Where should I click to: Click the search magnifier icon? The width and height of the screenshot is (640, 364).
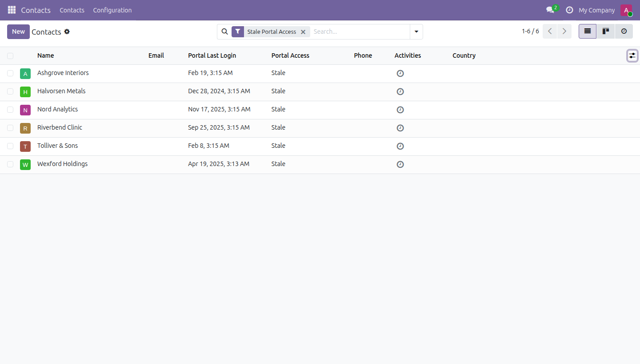pyautogui.click(x=225, y=32)
